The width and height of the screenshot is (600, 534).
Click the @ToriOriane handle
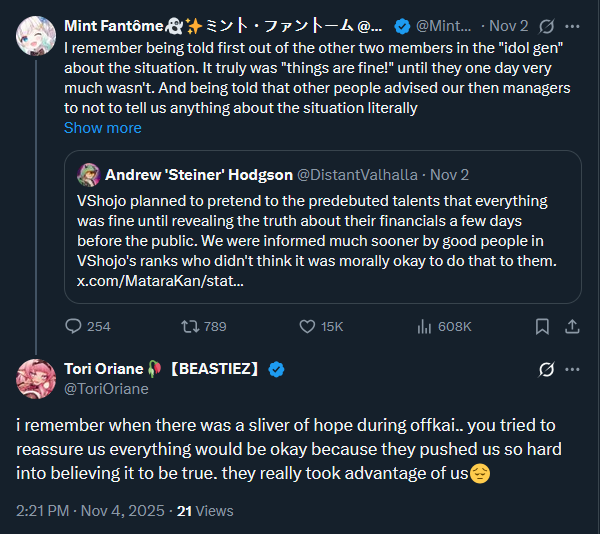point(106,389)
